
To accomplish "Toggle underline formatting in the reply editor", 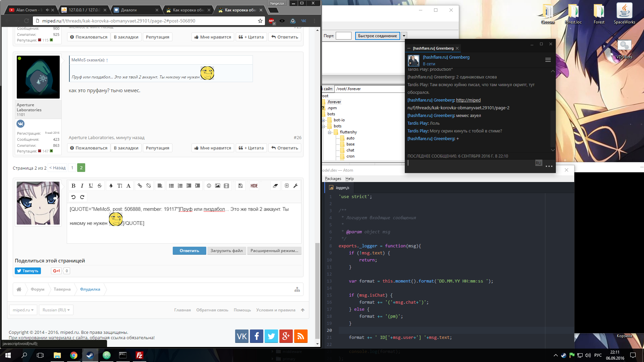I will coord(91,186).
